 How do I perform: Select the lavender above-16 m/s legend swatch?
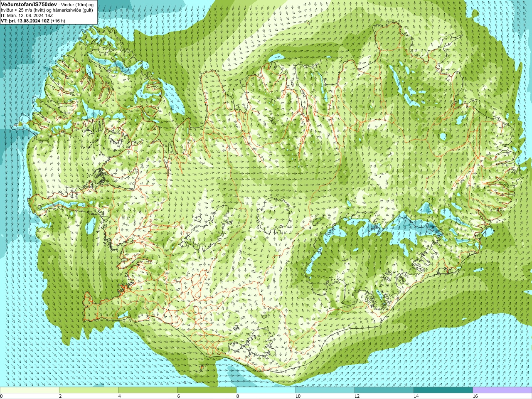coord(502,390)
